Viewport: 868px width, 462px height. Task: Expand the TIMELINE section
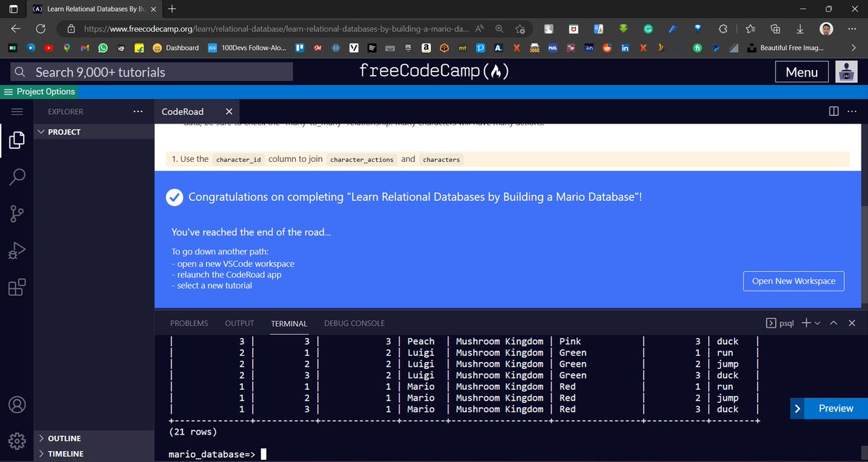pos(94,454)
